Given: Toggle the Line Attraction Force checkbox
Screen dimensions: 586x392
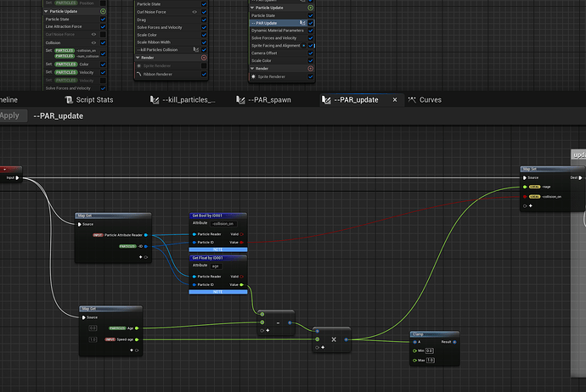Looking at the screenshot, I should (103, 26).
